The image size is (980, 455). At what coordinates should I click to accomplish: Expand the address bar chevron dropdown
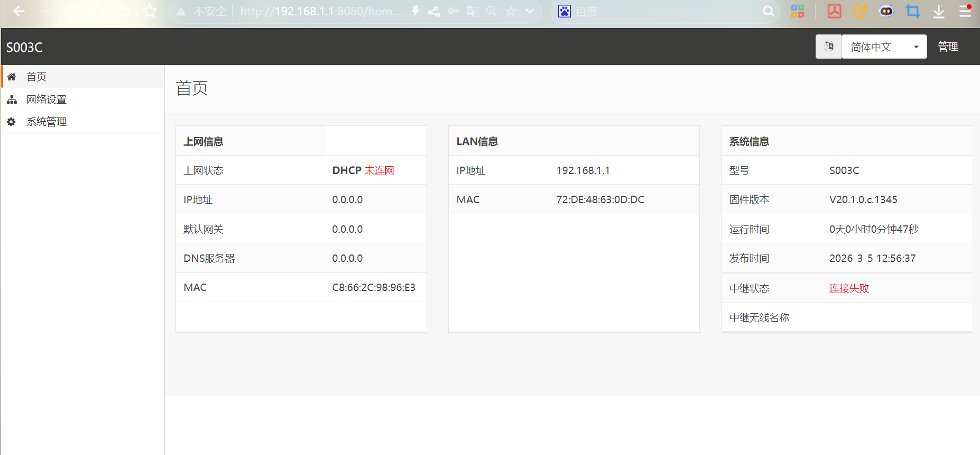(x=530, y=11)
